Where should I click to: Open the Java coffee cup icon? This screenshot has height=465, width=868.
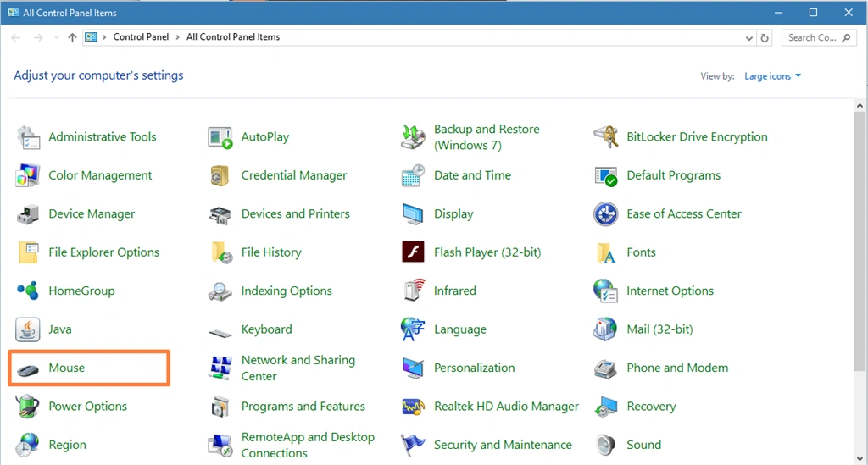(28, 329)
